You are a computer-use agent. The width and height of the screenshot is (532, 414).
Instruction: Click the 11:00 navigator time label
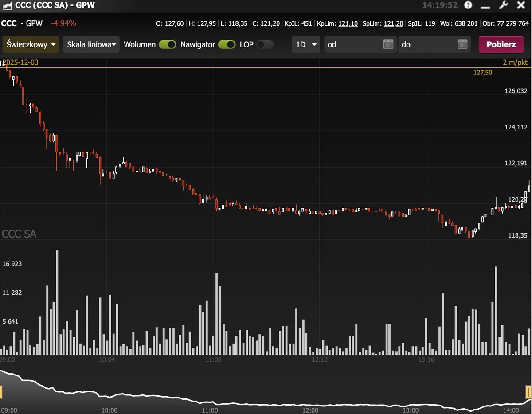coord(210,410)
